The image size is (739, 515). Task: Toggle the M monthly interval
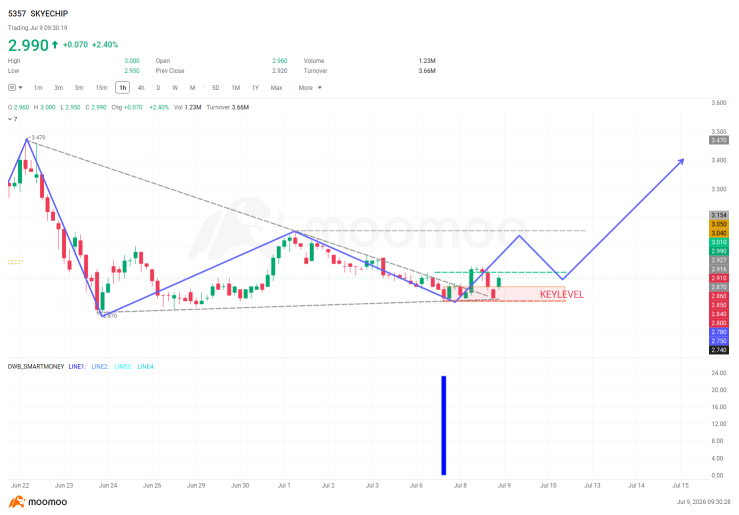(192, 88)
